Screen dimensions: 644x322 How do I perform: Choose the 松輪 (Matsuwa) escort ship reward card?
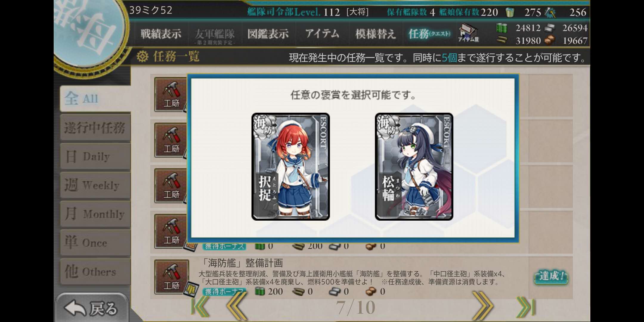tap(414, 167)
